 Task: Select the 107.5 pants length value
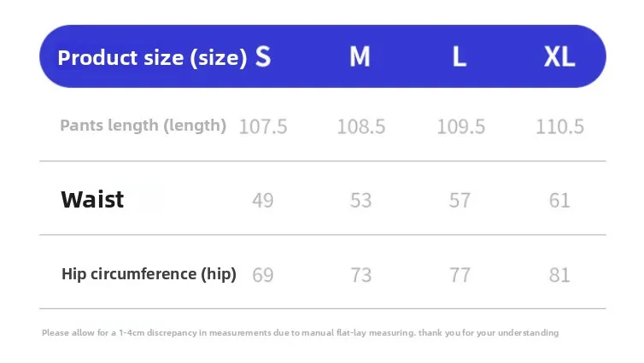point(263,126)
